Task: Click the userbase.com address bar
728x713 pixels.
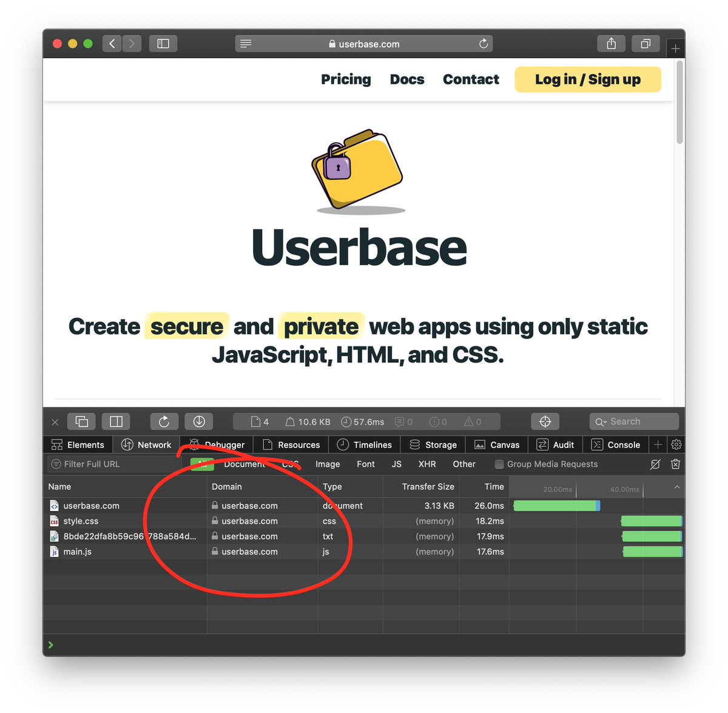Action: click(364, 44)
